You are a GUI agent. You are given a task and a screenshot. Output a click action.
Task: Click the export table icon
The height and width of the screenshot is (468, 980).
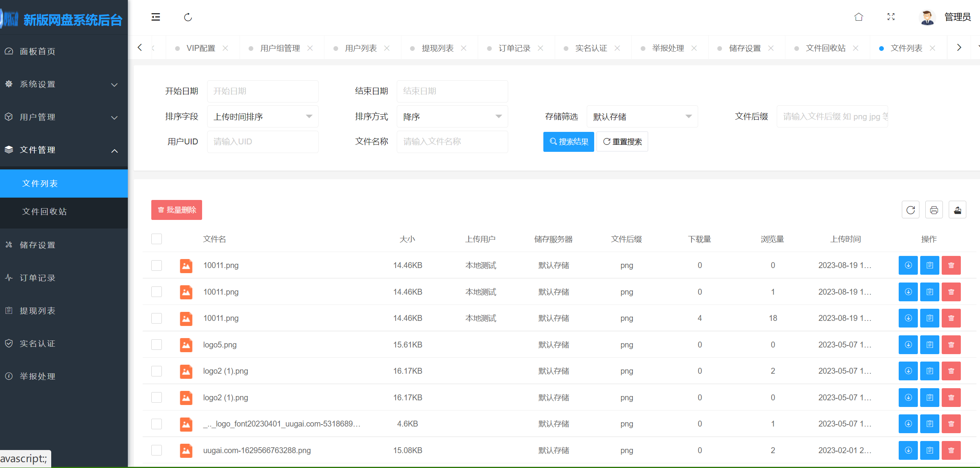pyautogui.click(x=957, y=210)
